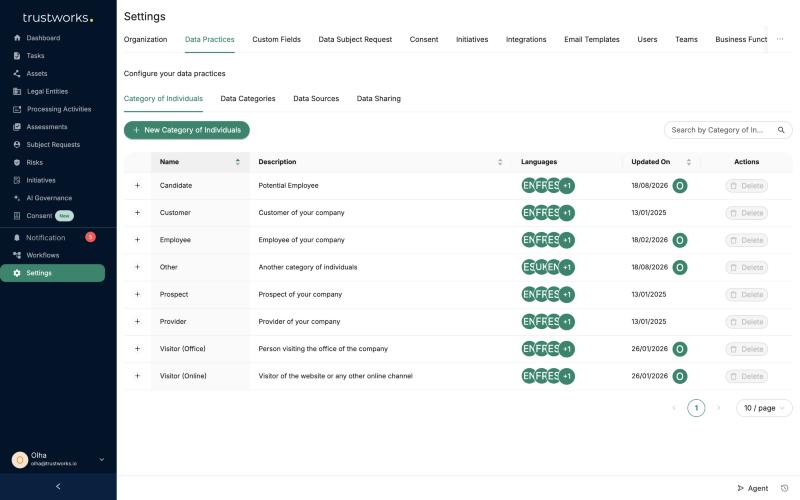Screen dimensions: 800x500
Task: Collapse the sidebar with left arrow
Action: 58,486
